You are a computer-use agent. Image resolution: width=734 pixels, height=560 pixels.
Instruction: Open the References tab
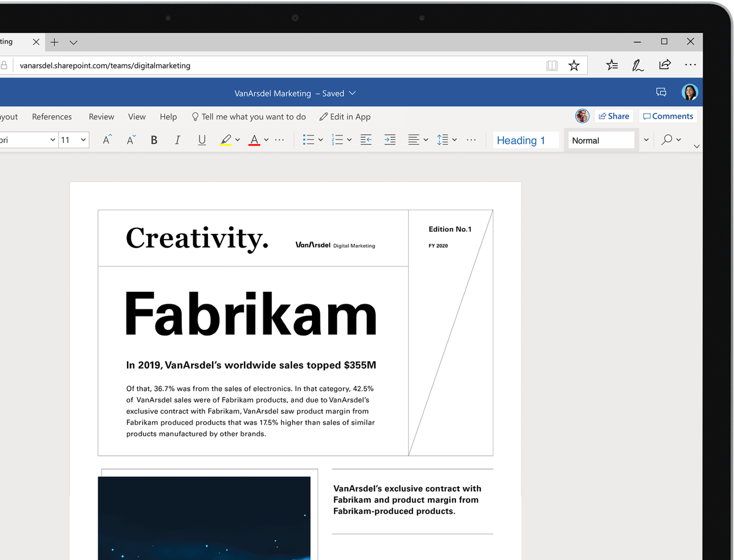[x=51, y=117]
